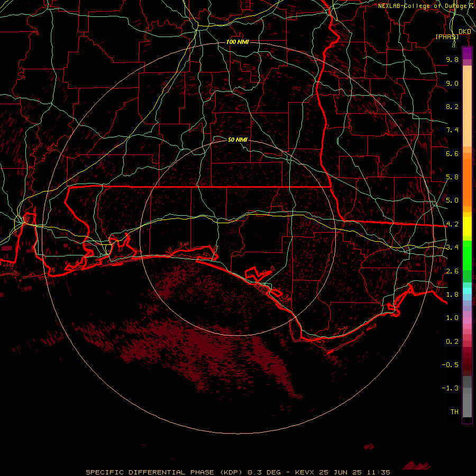Click the 8.2 color scale value
This screenshot has height=476, width=476.
452,106
